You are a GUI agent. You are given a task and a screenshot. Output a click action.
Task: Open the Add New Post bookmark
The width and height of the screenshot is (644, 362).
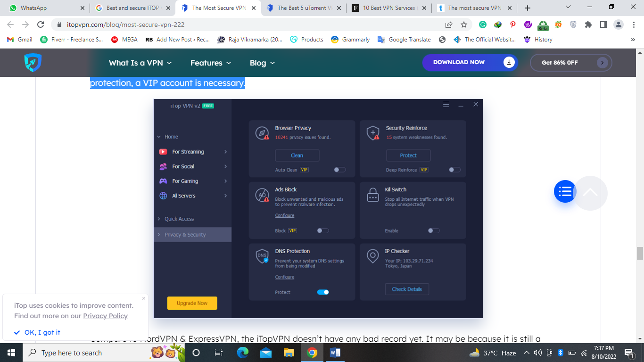coord(178,40)
